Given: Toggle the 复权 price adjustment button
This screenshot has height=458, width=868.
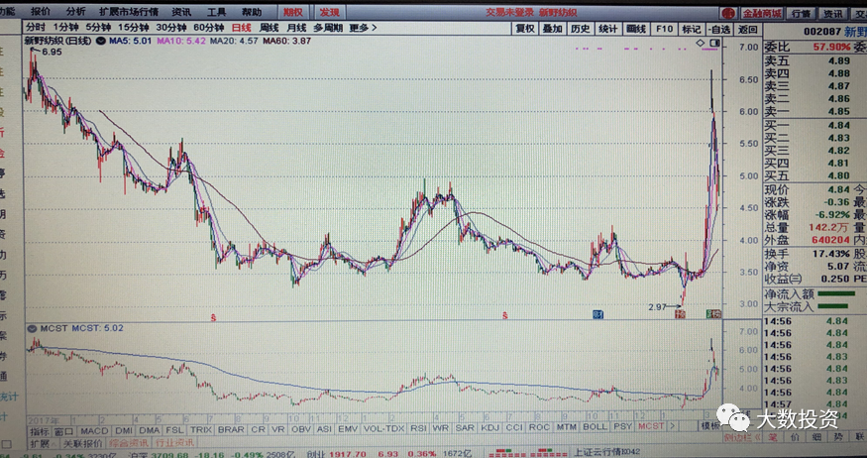Looking at the screenshot, I should 525,29.
